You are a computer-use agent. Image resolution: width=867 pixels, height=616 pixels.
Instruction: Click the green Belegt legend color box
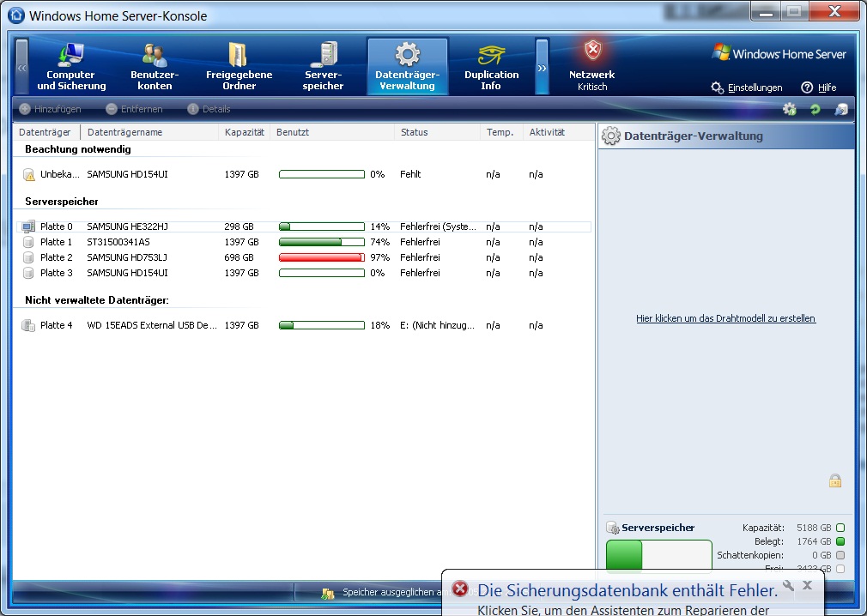840,541
